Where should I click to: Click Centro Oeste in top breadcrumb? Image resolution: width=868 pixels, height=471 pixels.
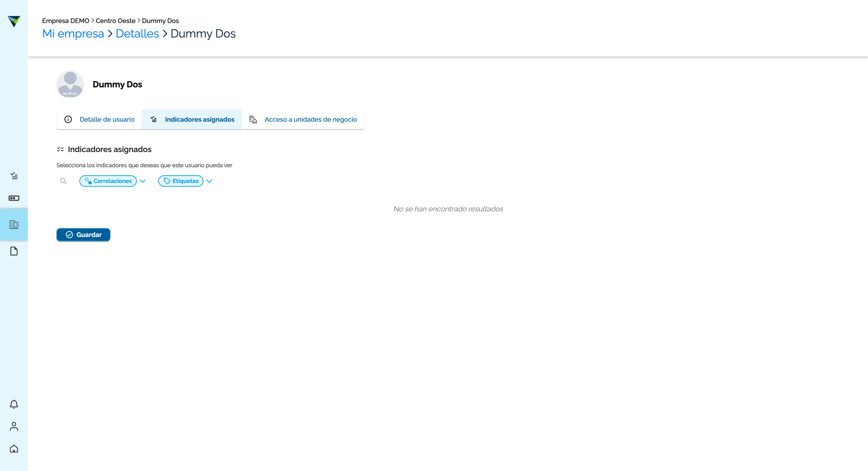click(116, 21)
